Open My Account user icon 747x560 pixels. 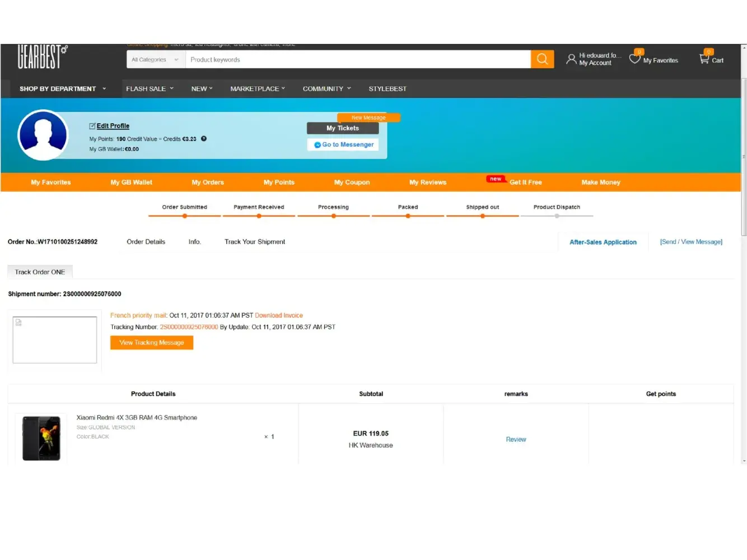point(571,59)
